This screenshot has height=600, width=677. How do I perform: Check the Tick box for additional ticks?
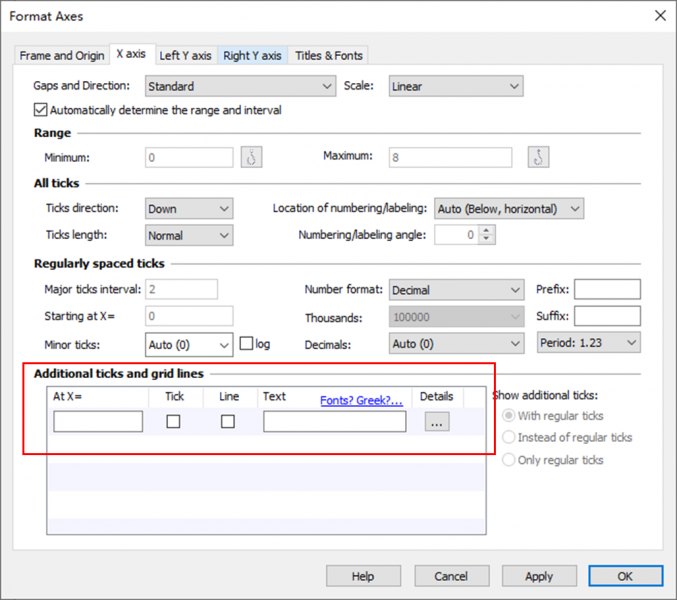(x=173, y=422)
